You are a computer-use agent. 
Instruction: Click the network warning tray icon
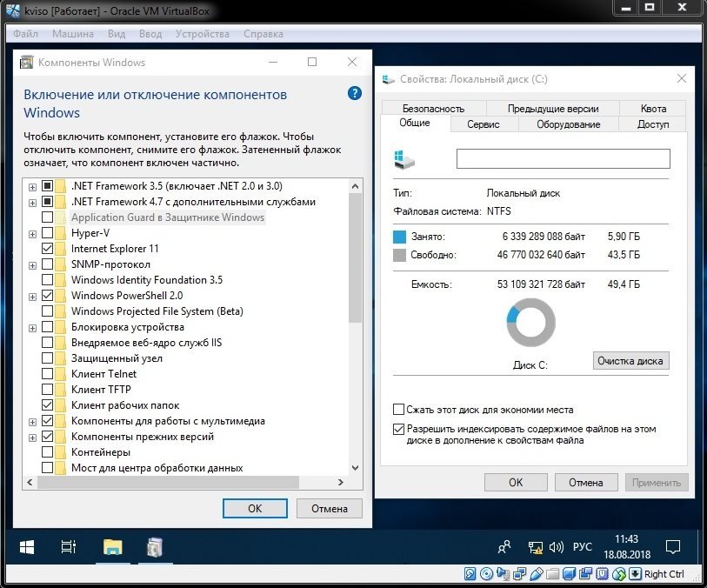pyautogui.click(x=535, y=547)
